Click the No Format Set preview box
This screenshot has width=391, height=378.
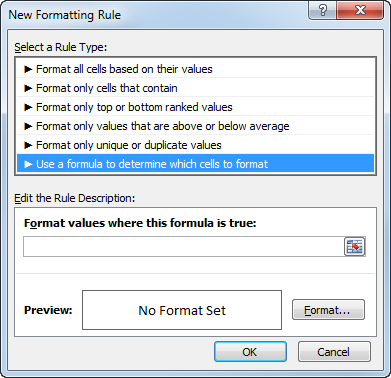(x=182, y=310)
